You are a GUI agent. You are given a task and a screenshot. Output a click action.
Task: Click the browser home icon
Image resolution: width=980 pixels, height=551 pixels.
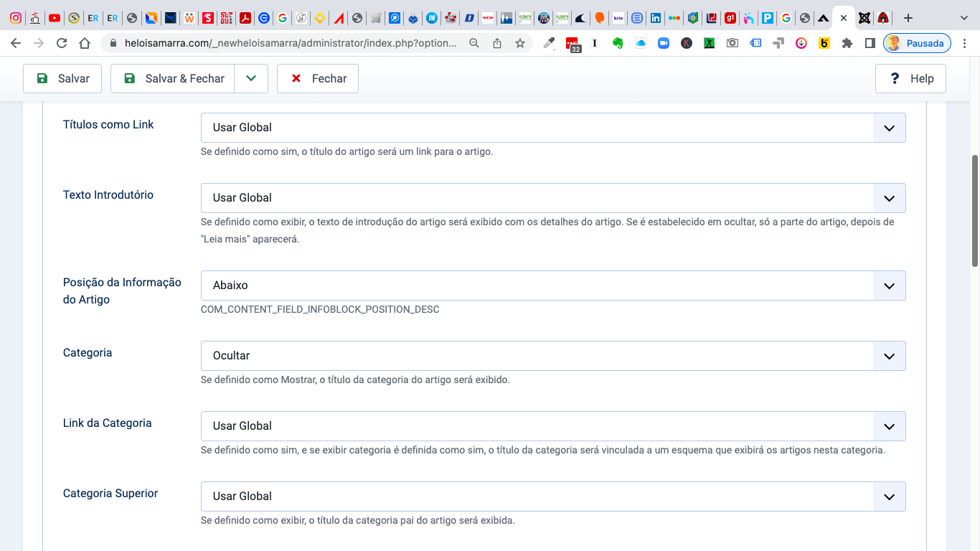(85, 43)
